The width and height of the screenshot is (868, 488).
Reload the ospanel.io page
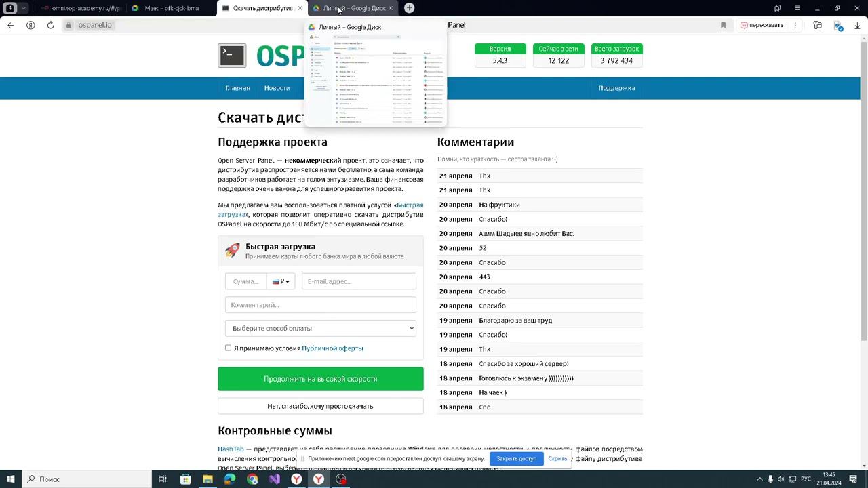tap(50, 25)
